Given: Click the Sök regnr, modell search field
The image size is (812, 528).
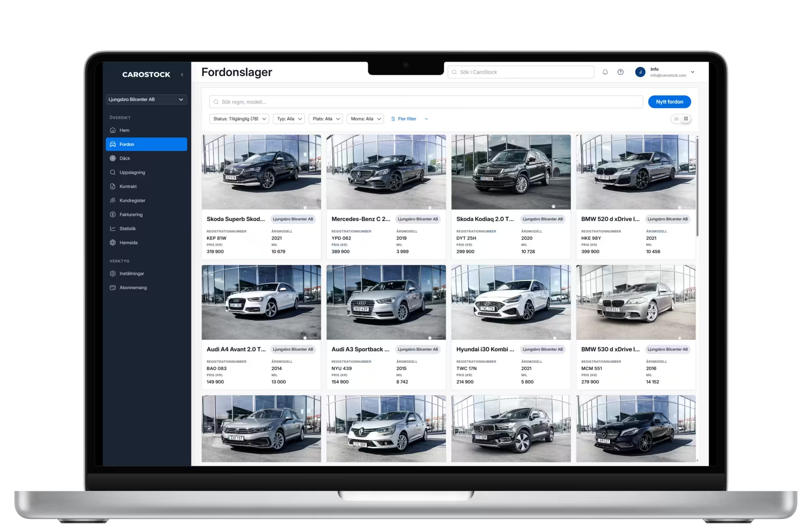Looking at the screenshot, I should click(426, 102).
